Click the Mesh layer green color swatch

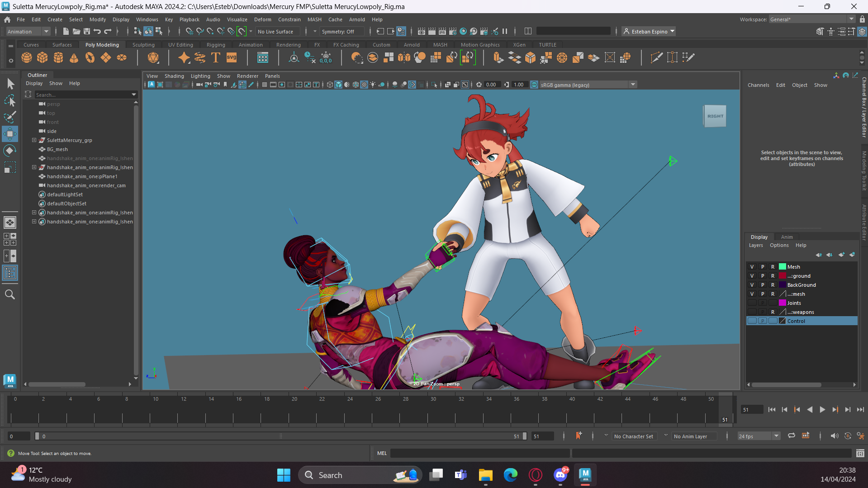(782, 267)
